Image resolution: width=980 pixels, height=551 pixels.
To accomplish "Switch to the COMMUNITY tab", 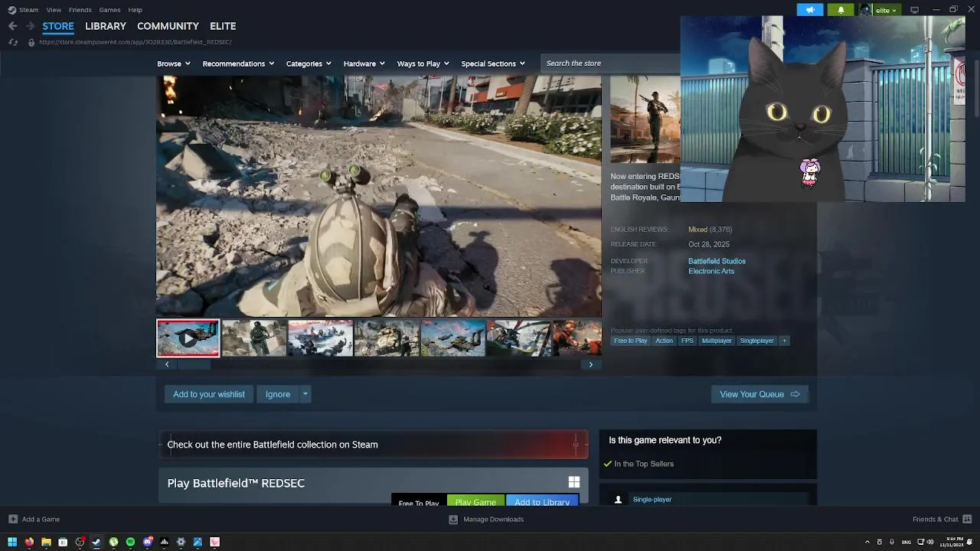I will (168, 26).
